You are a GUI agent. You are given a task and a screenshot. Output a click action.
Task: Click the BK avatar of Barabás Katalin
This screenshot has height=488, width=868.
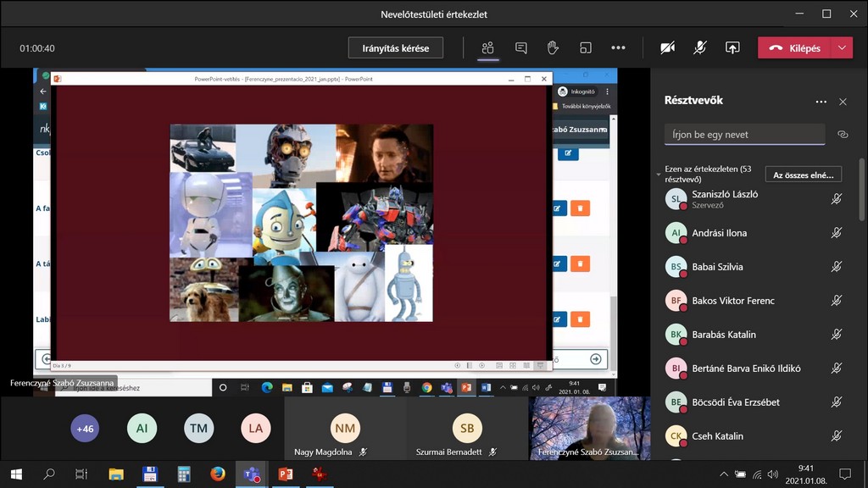676,334
